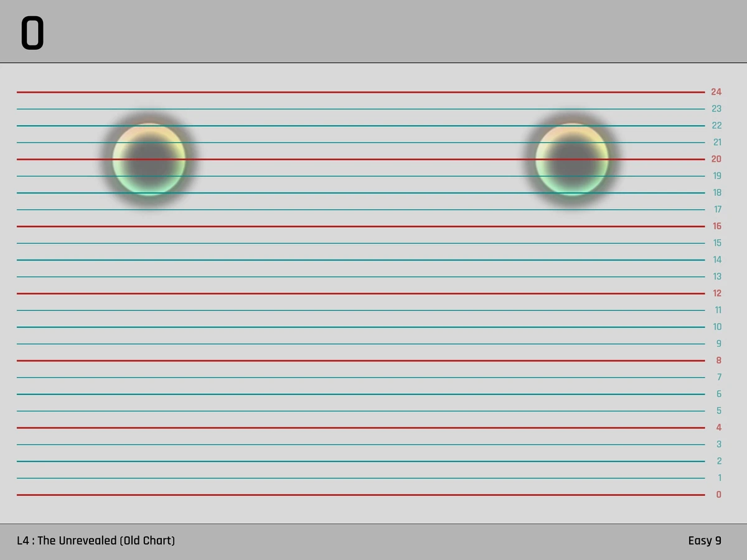Click the number label 15
The image size is (747, 560).
716,243
